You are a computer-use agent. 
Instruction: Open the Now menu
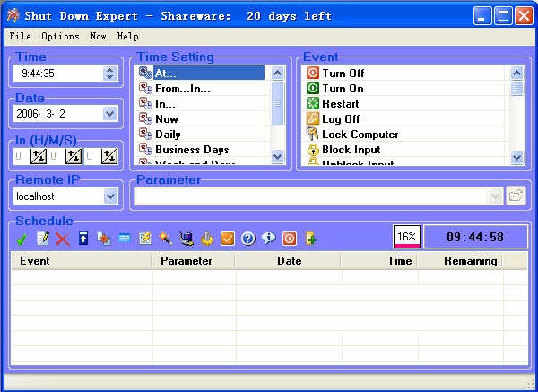[98, 36]
